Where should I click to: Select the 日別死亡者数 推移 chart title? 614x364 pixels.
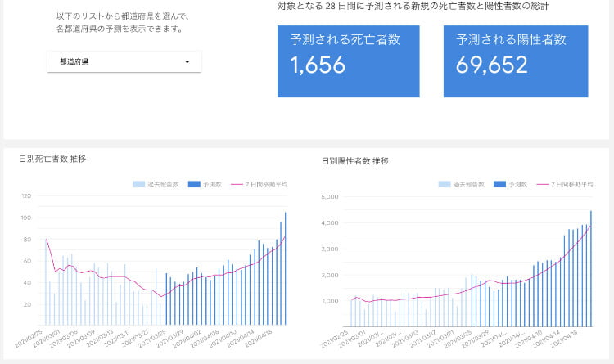52,159
